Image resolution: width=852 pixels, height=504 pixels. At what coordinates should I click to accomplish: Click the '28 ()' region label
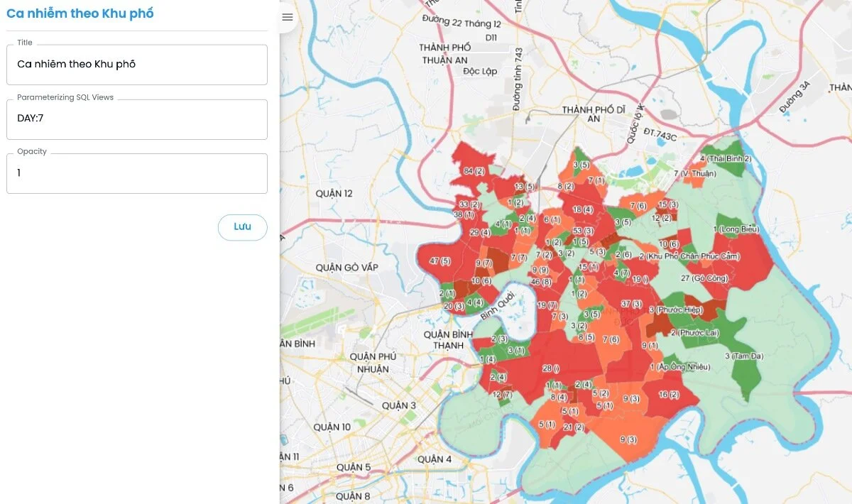550,368
